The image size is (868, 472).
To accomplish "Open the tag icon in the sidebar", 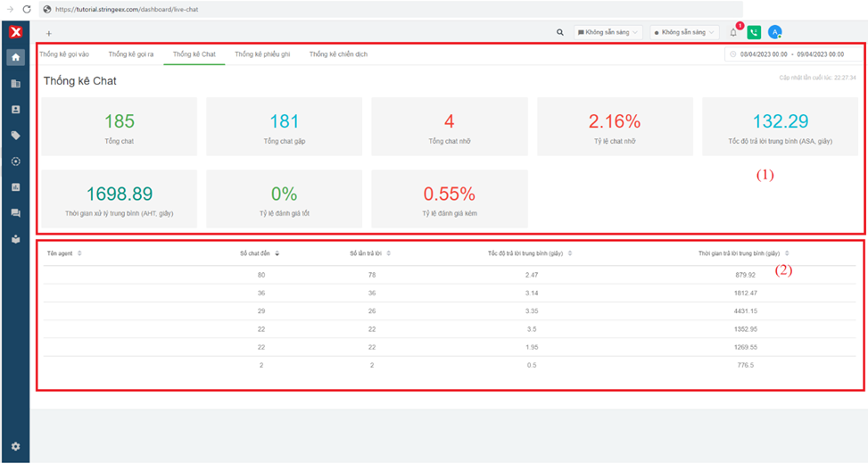I will click(15, 136).
